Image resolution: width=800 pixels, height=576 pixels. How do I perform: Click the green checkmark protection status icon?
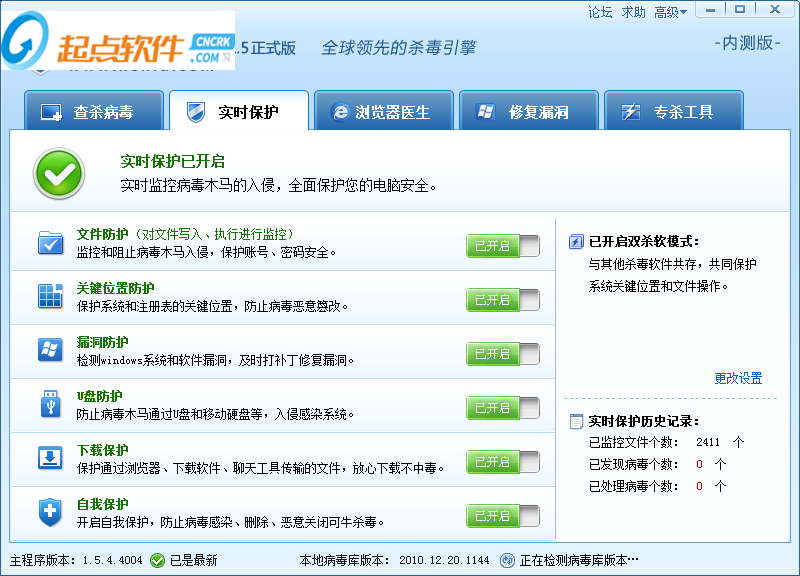(59, 173)
